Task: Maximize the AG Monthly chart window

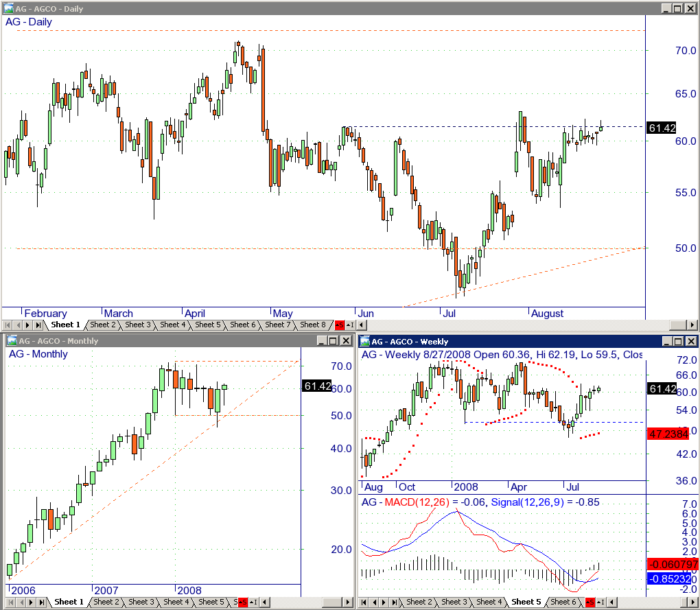Action: (333, 341)
